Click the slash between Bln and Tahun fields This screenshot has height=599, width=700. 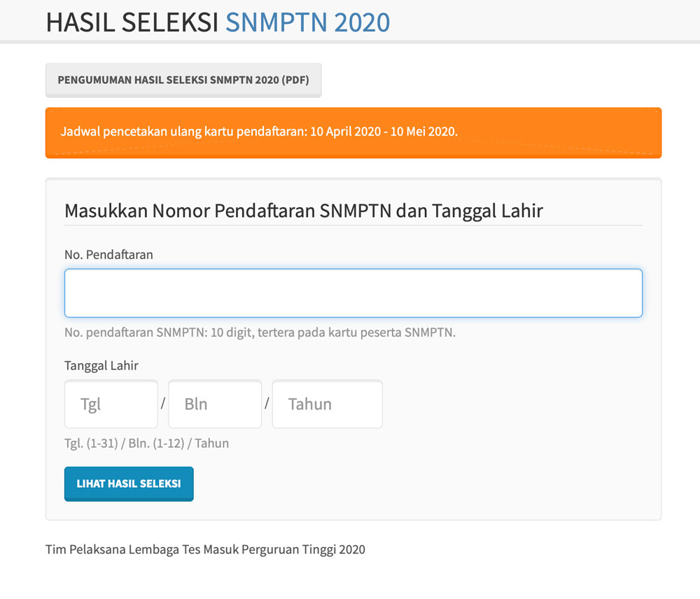click(x=267, y=404)
